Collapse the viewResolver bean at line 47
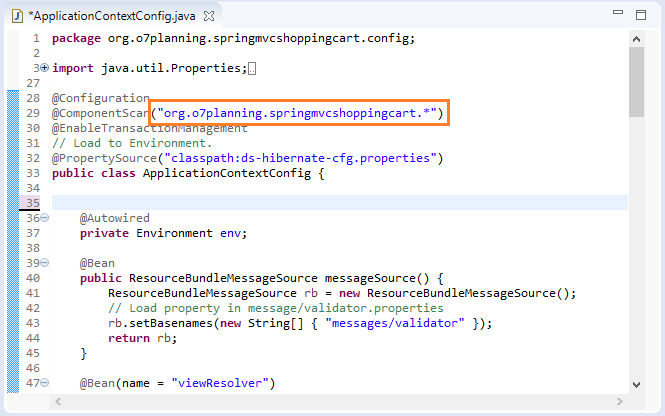This screenshot has height=416, width=665. tap(45, 383)
